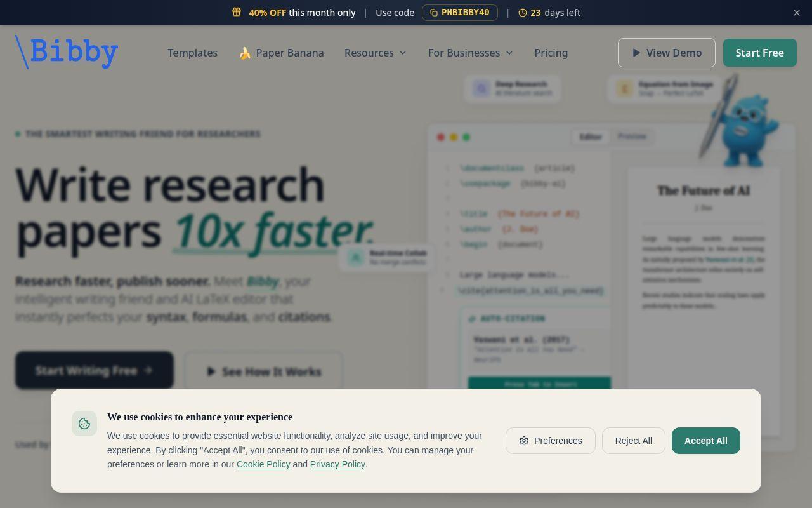Open the Pricing page
Screen dimensions: 812x508
coord(551,53)
